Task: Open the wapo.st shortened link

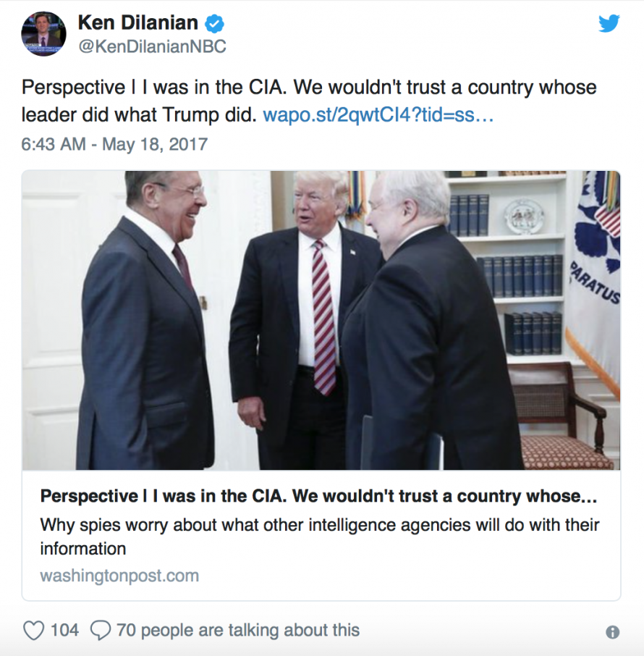Action: tap(378, 114)
